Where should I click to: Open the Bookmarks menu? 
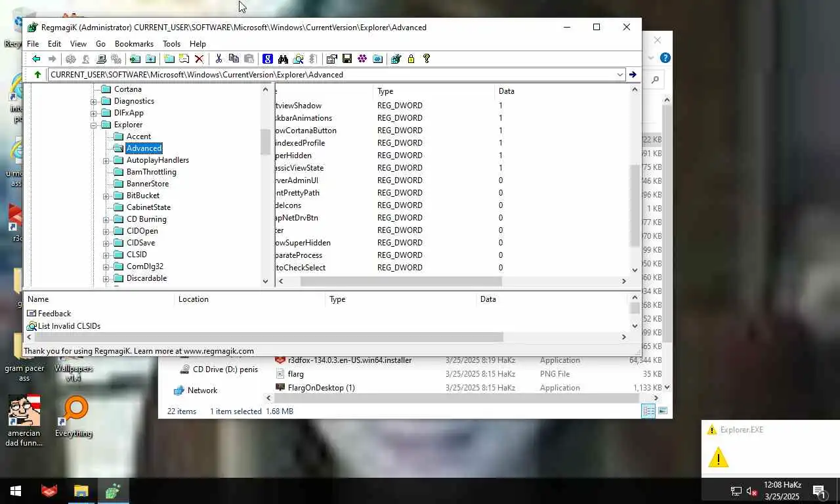134,44
